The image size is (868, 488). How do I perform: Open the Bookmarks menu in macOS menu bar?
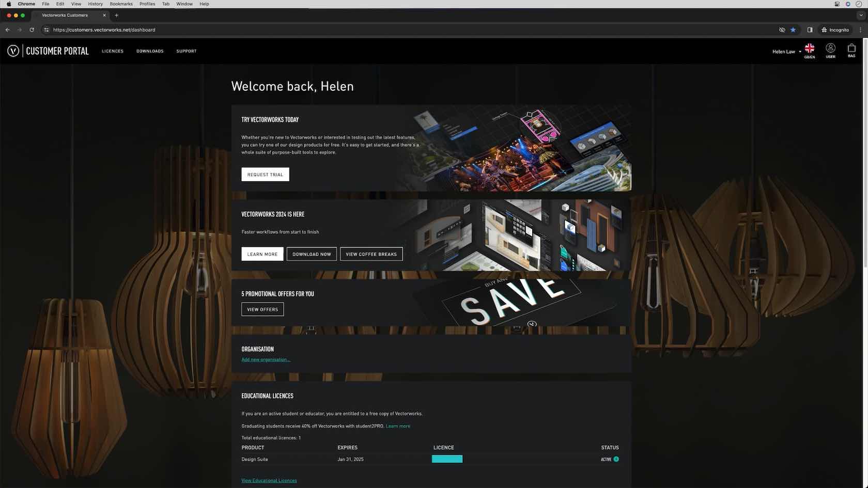[121, 4]
